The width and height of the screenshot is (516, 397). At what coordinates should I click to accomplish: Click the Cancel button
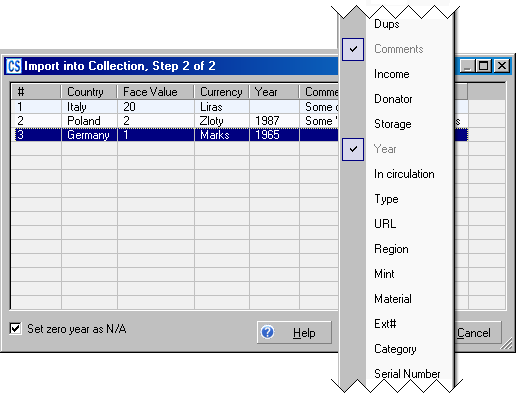477,332
